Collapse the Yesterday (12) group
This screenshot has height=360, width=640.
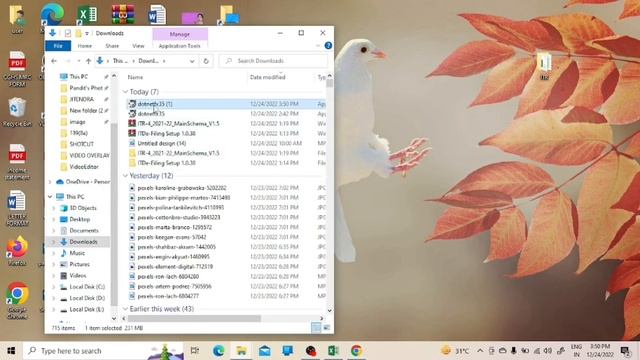[125, 176]
